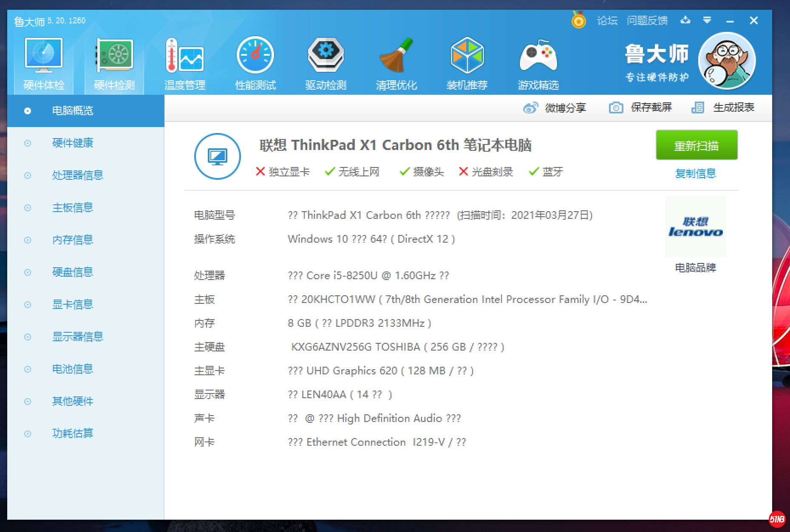Click the 复制信息 copy info link
The image size is (790, 532).
696,173
